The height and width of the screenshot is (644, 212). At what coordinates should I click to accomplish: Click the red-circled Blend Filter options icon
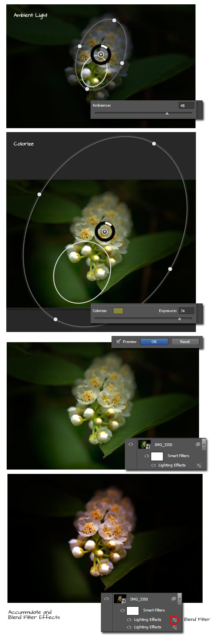[x=175, y=620]
